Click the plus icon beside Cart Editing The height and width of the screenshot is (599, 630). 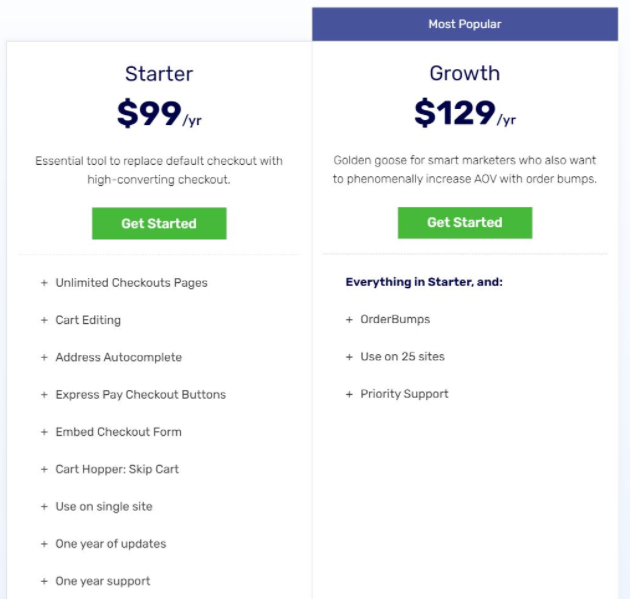[x=44, y=320]
